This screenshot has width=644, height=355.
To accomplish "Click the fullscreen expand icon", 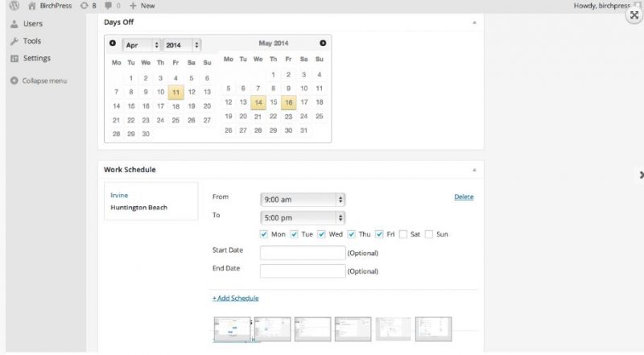I will coord(634,15).
